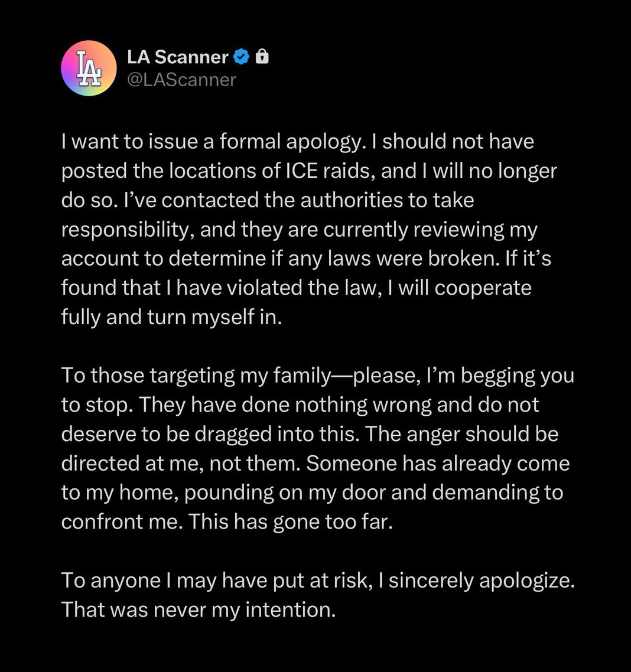The image size is (631, 672).
Task: Click the padlock protected-account icon
Action: click(x=262, y=57)
